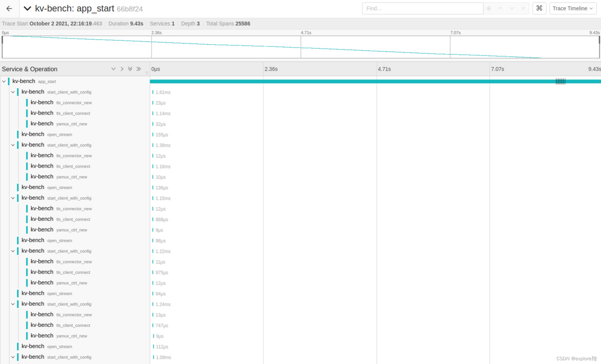Collapse start_client_with_config 1.24ms span
Image resolution: width=601 pixels, height=364 pixels.
click(x=13, y=304)
